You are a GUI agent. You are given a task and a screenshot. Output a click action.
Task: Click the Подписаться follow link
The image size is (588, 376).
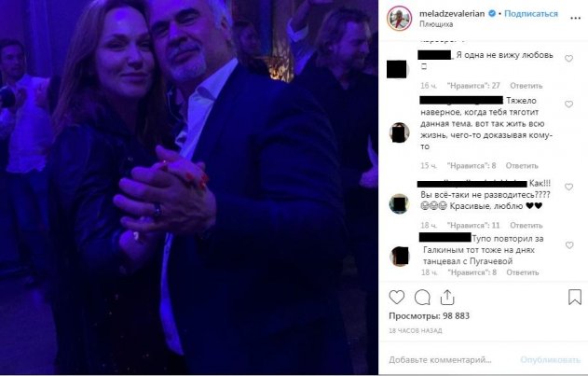[x=531, y=14]
